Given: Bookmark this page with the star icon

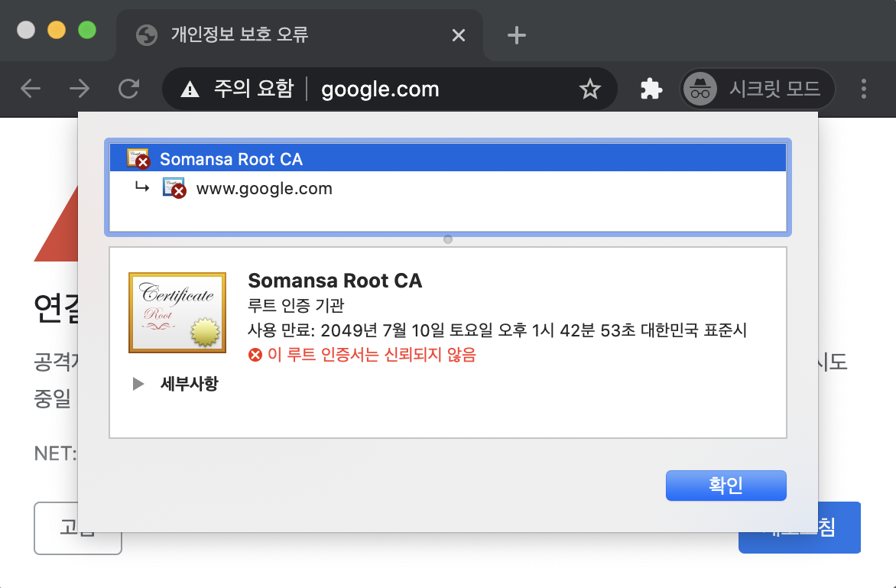Looking at the screenshot, I should click(x=589, y=89).
